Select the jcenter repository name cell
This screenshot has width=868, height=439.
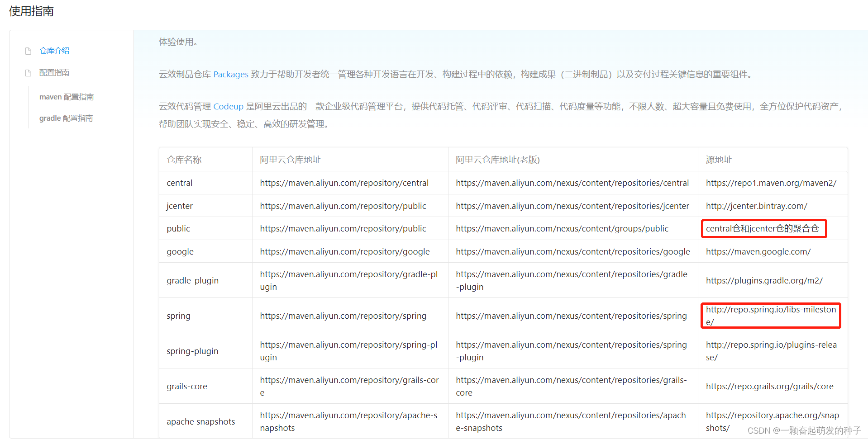pyautogui.click(x=180, y=206)
